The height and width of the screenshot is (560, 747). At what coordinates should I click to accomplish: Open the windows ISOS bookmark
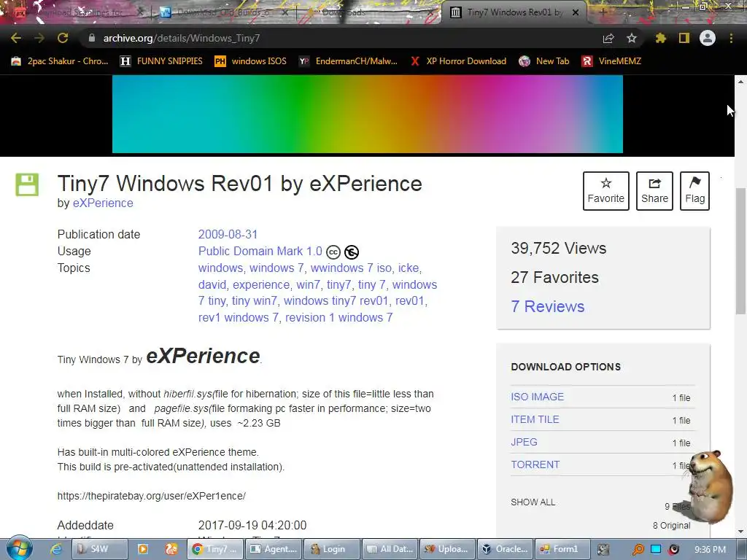point(251,61)
